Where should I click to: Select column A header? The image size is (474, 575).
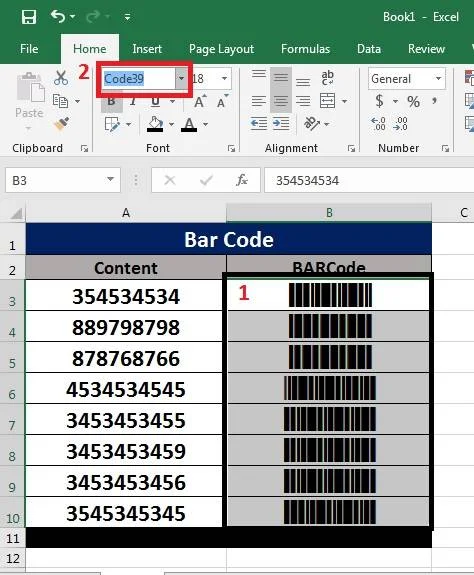(x=126, y=213)
